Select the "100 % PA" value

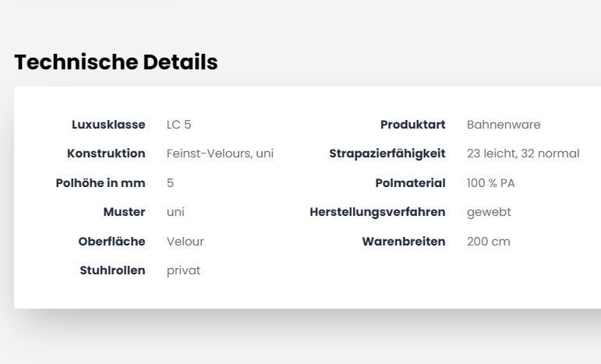pos(490,183)
